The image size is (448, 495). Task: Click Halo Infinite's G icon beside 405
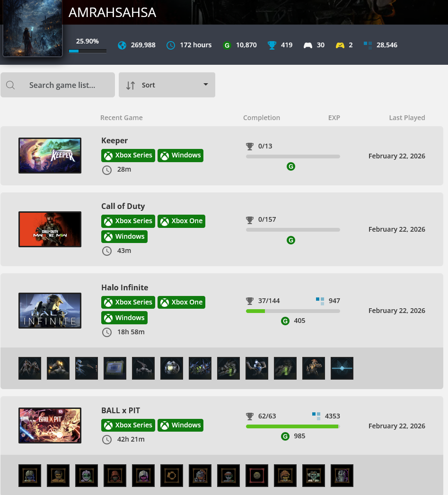pos(285,321)
